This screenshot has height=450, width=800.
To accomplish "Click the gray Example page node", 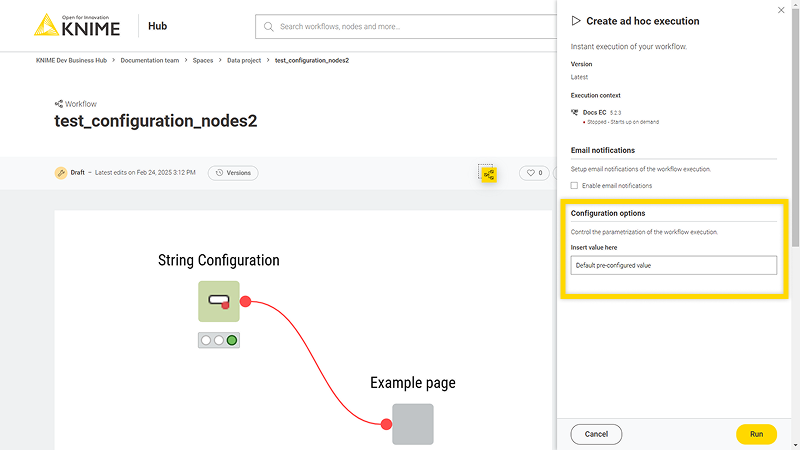I will tap(412, 424).
